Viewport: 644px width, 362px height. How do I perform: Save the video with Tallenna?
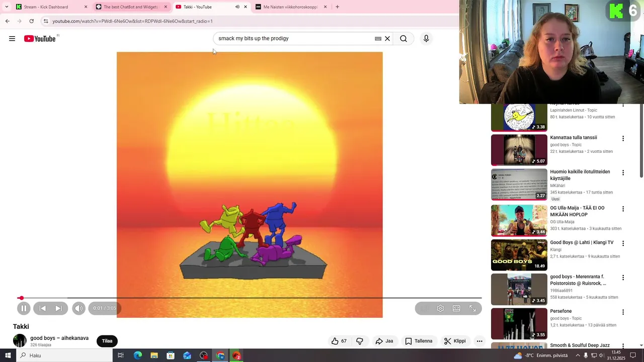419,341
